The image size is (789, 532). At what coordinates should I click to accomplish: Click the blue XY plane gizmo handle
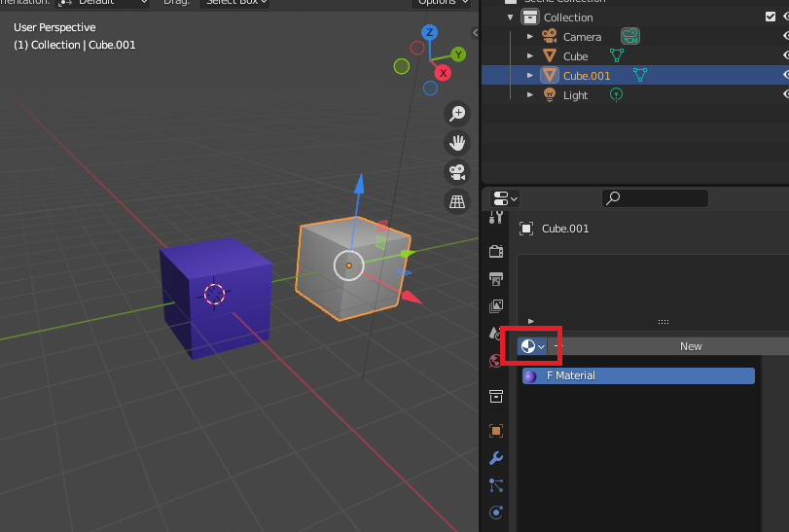coord(403,272)
